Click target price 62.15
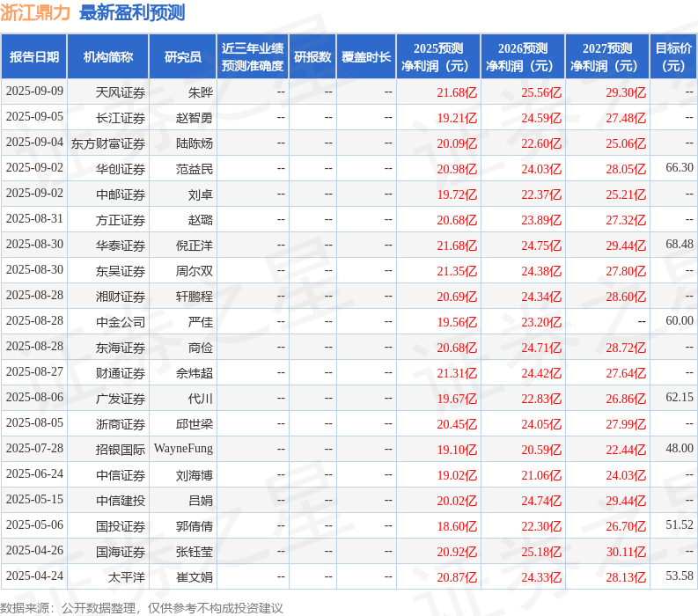This screenshot has height=616, width=698. click(680, 397)
